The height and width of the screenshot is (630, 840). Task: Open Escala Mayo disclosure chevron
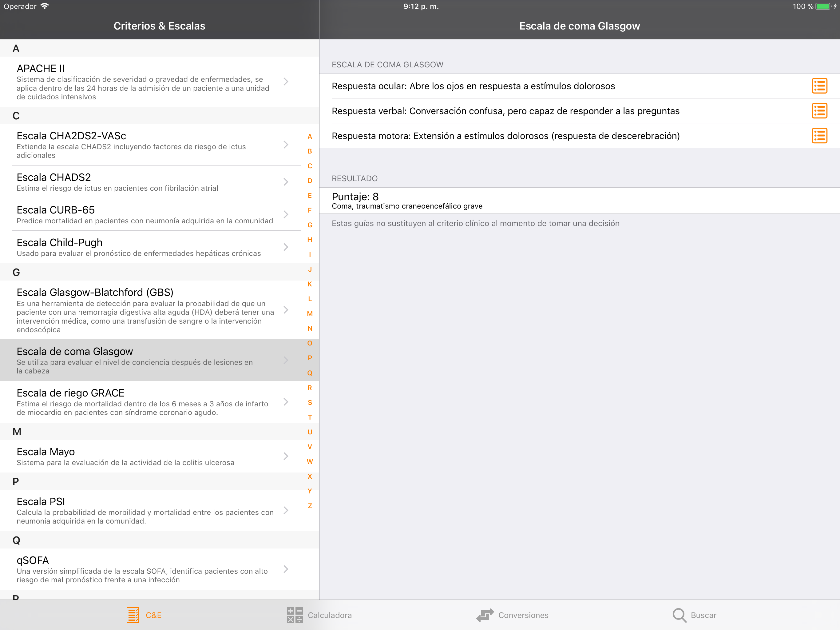[x=286, y=456]
